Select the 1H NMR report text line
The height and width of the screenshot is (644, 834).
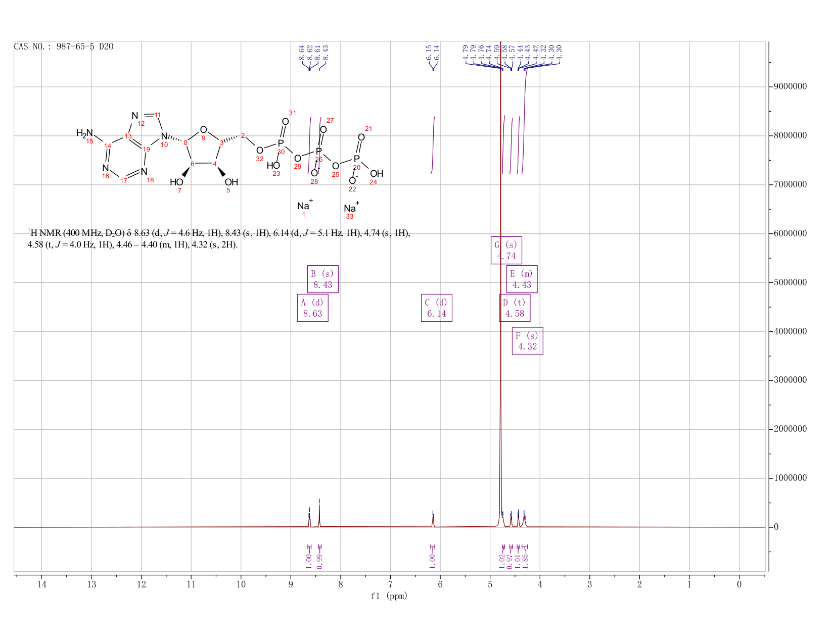pos(219,239)
